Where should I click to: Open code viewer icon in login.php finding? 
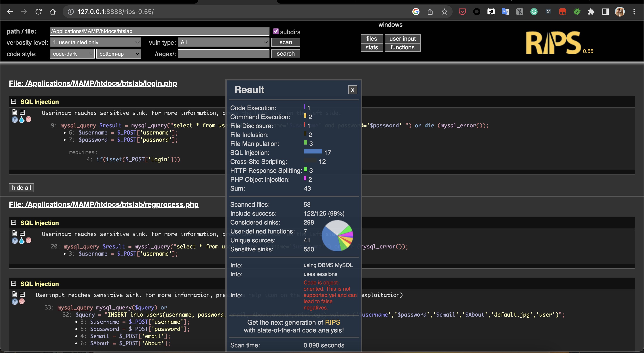click(15, 112)
